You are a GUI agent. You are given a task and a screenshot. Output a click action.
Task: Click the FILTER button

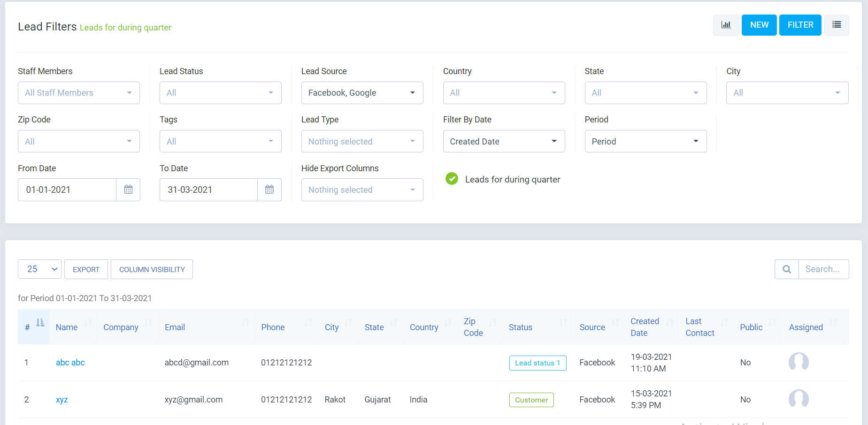[x=800, y=25]
